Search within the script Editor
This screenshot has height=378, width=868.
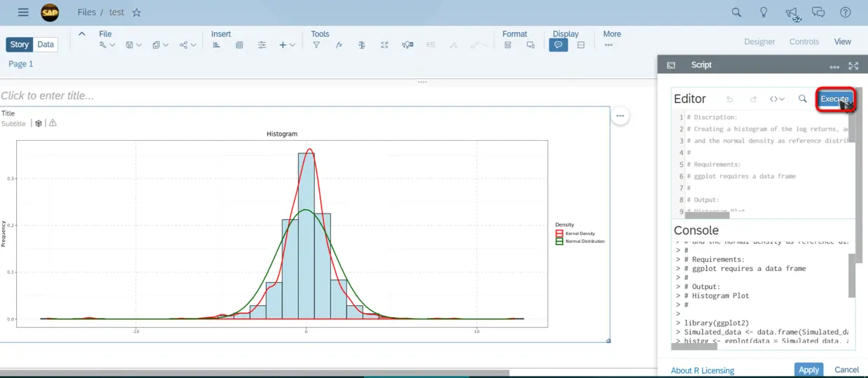803,99
